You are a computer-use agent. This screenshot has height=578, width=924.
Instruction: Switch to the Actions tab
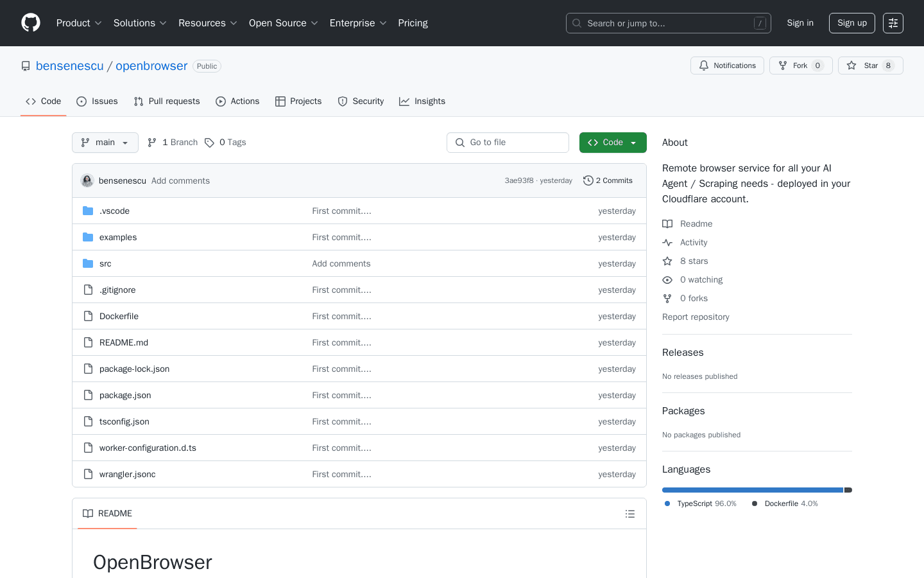point(237,101)
